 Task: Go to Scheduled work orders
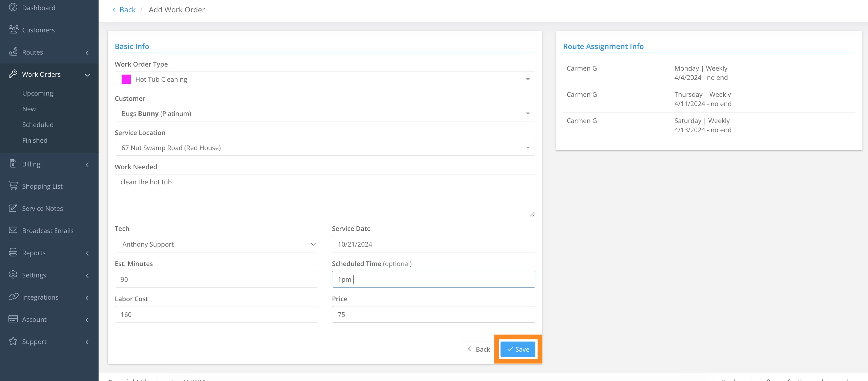[38, 125]
